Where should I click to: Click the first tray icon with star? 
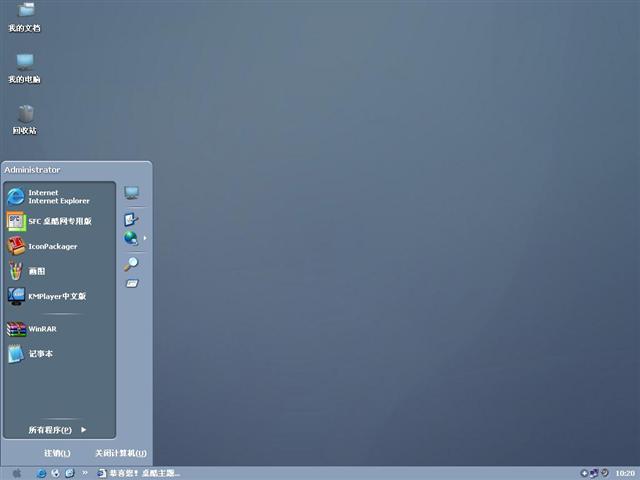coord(584,473)
